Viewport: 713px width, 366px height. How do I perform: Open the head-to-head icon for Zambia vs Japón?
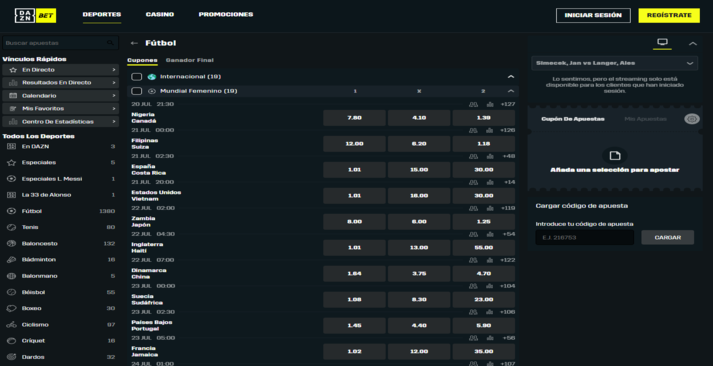pyautogui.click(x=473, y=208)
